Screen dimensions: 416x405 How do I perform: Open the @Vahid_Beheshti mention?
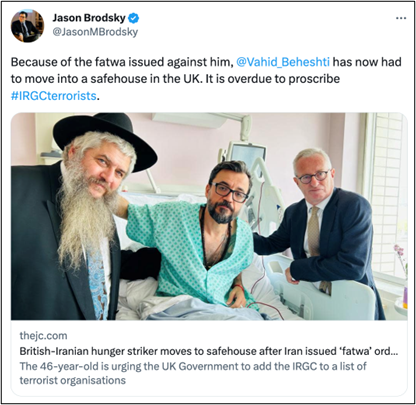[283, 62]
